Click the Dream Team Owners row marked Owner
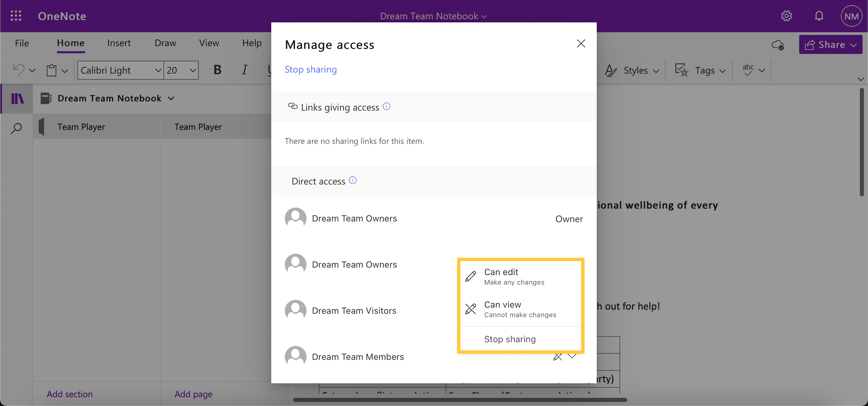868x406 pixels. pyautogui.click(x=434, y=218)
